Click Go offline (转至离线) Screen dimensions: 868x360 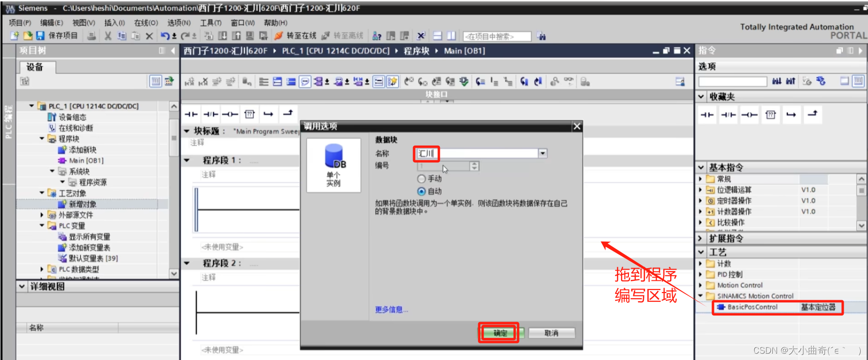(343, 35)
